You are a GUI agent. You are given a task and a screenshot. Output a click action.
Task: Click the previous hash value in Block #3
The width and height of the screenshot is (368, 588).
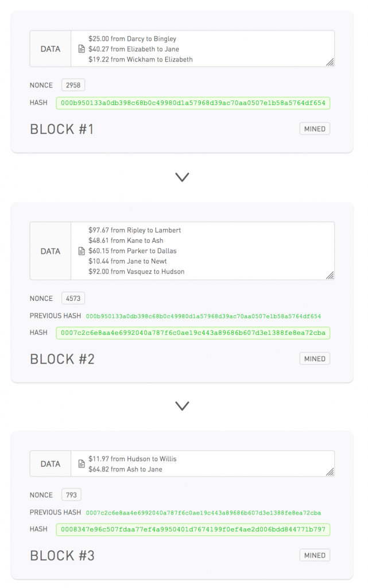click(203, 512)
